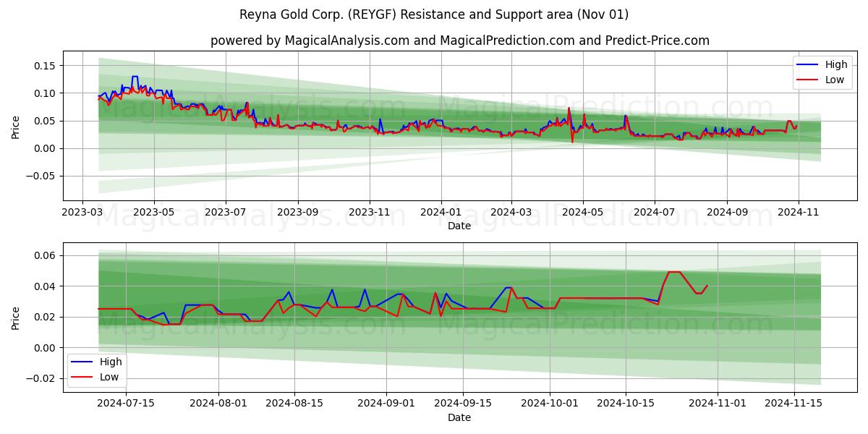868x434 pixels.
Task: Click the '2024-07-15' date tick label
Action: click(x=126, y=404)
